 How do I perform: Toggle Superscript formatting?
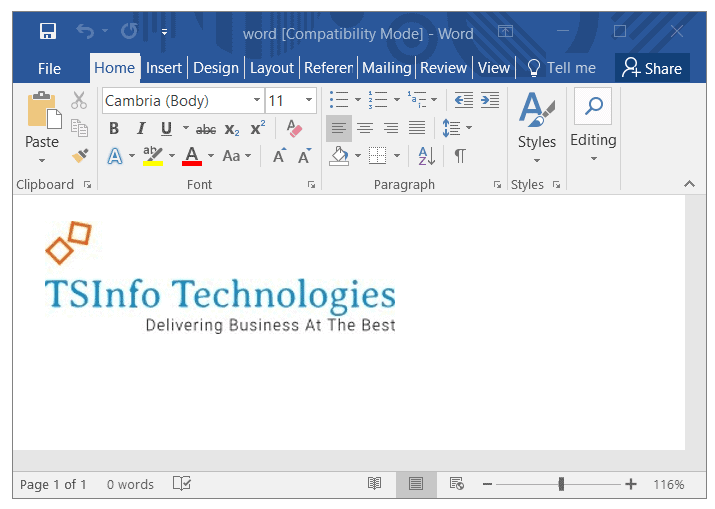(x=258, y=129)
